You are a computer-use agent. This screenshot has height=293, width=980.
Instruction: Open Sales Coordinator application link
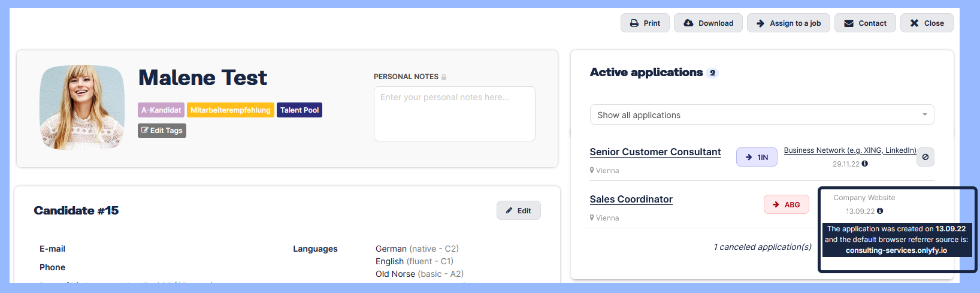click(631, 200)
